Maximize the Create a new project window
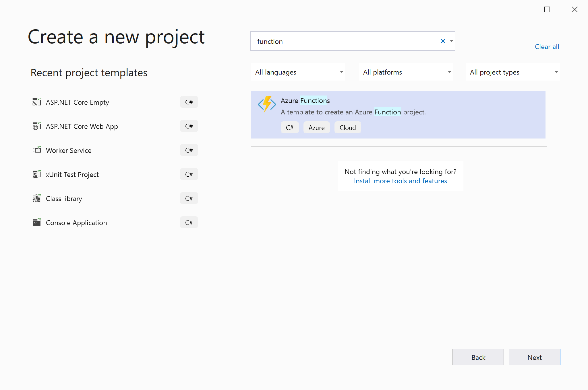Screen dimensions: 588x390 (x=547, y=9)
